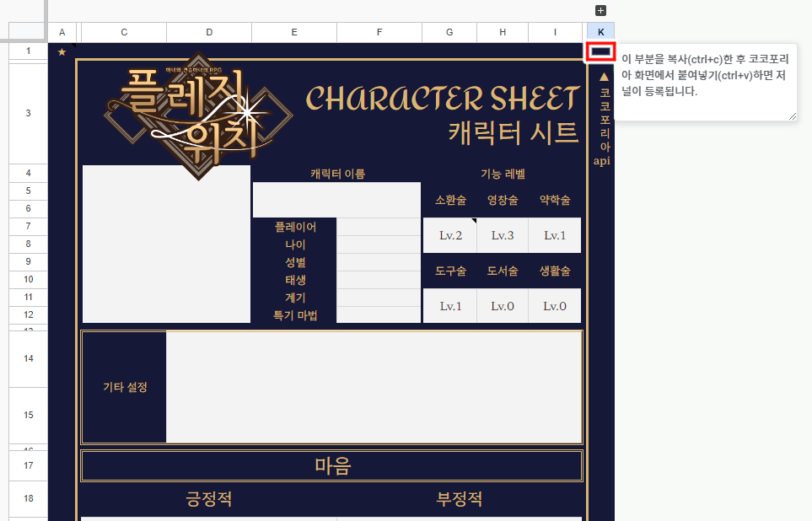
Task: Expand hidden column group with plus icon
Action: click(x=600, y=10)
